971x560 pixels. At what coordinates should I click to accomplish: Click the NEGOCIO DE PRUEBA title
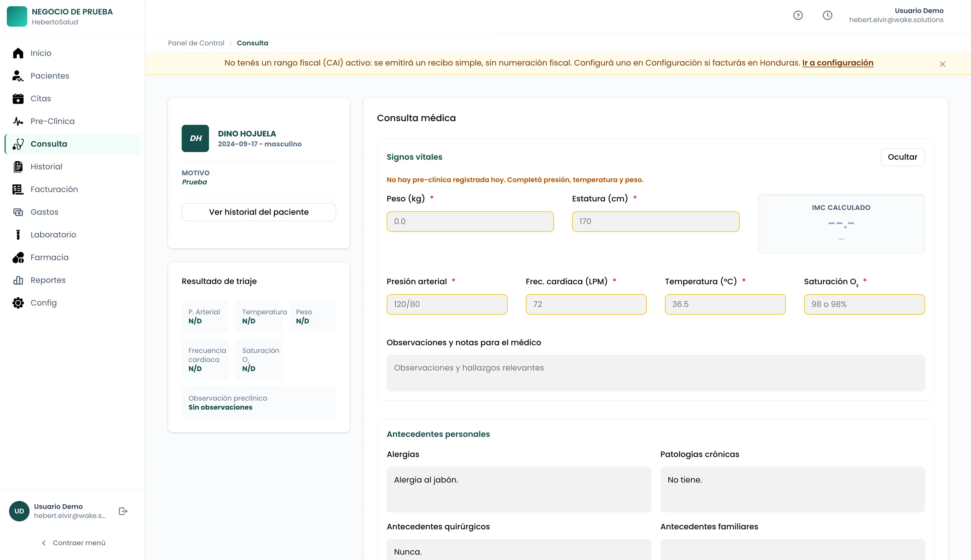click(x=72, y=12)
